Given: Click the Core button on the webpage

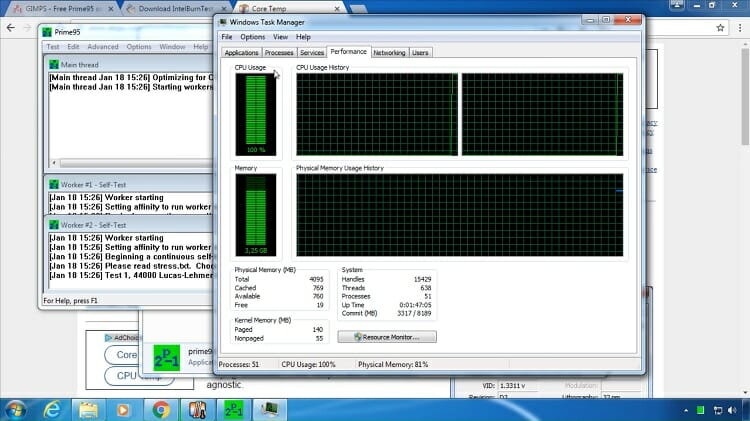Looking at the screenshot, I should coord(122,355).
